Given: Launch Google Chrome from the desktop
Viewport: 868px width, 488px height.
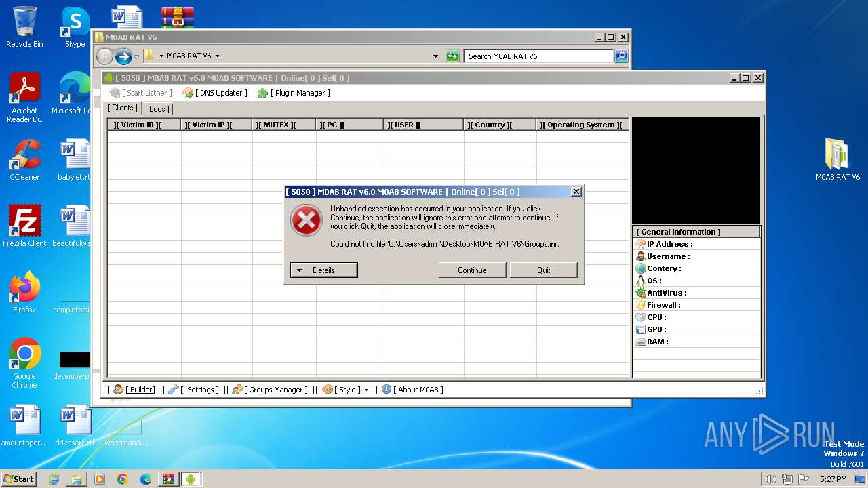Looking at the screenshot, I should 24,363.
